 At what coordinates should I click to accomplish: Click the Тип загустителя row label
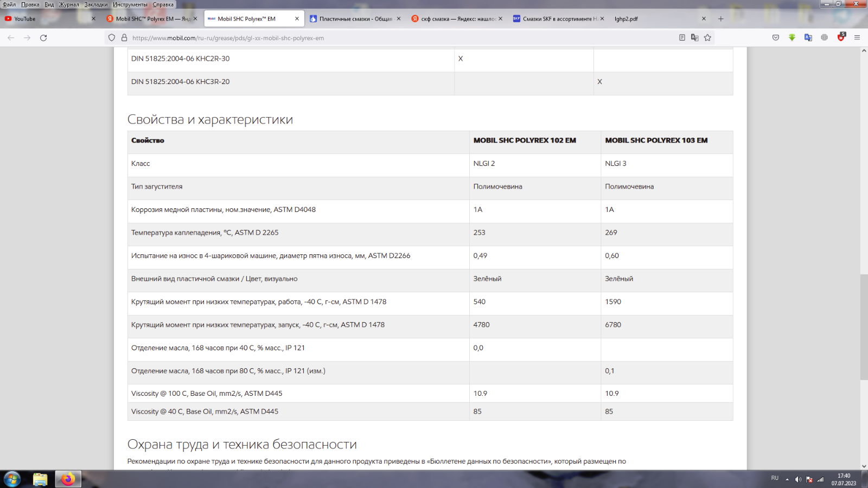(x=157, y=187)
